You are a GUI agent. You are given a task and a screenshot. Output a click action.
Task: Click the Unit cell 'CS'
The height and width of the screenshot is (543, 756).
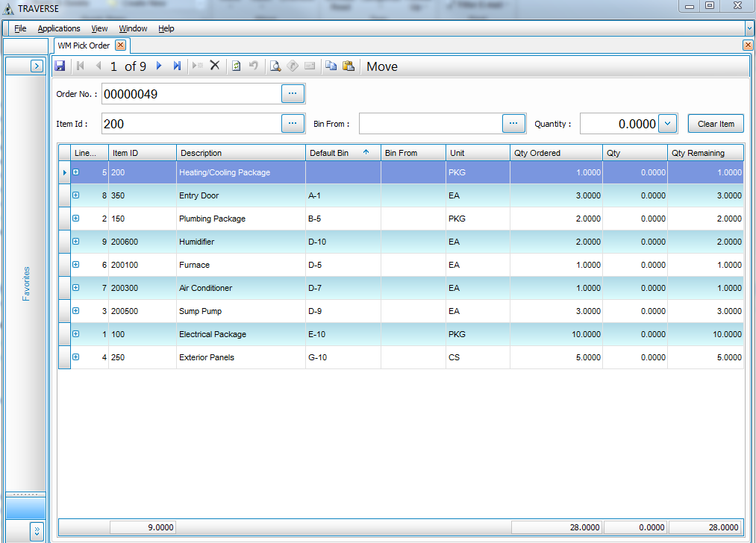(478, 357)
